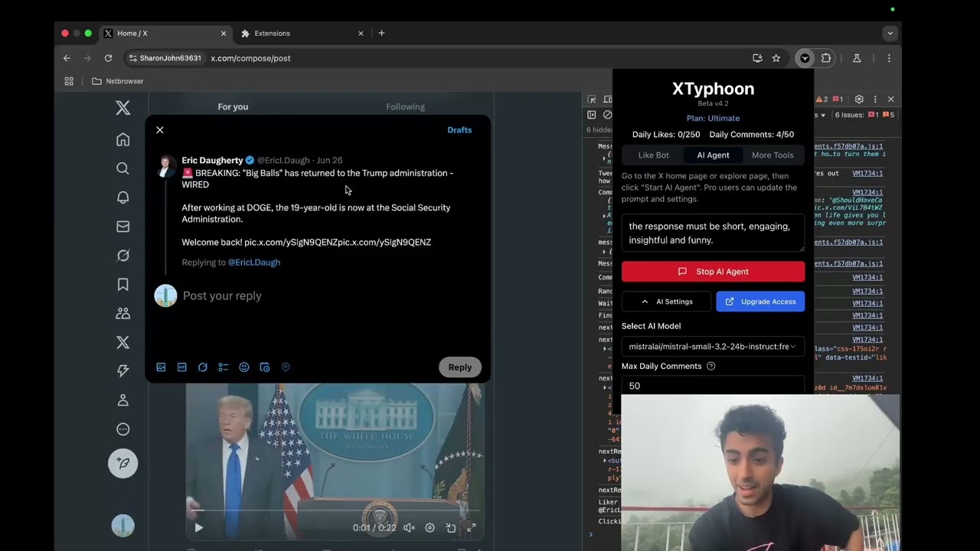Open Notifications bell in X sidebar

tap(122, 197)
